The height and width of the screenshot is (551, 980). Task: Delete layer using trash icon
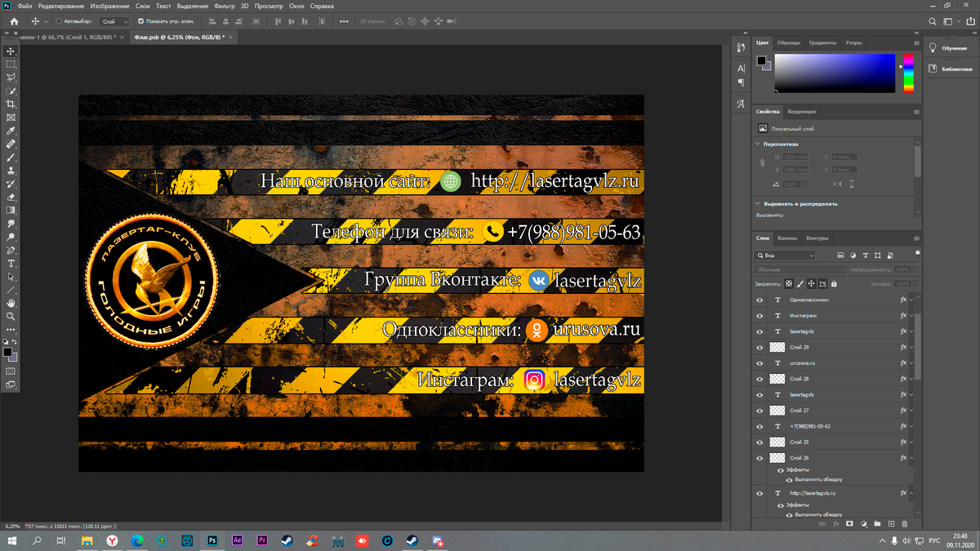905,523
